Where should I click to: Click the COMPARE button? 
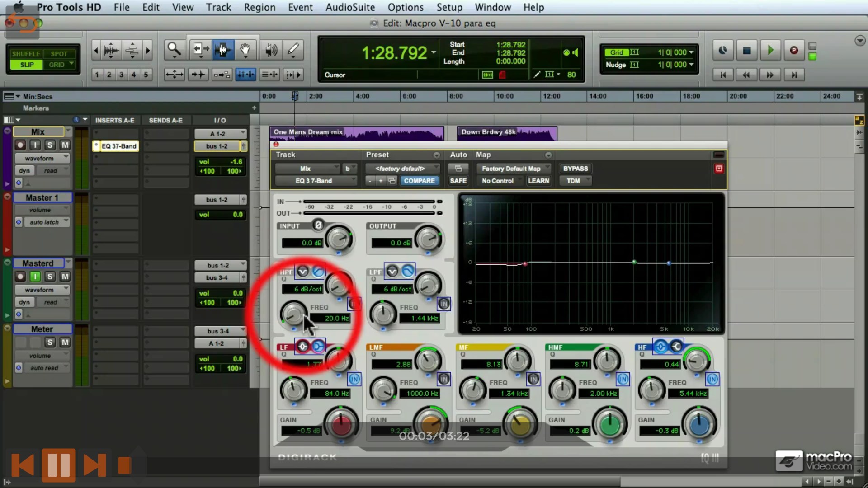point(419,180)
